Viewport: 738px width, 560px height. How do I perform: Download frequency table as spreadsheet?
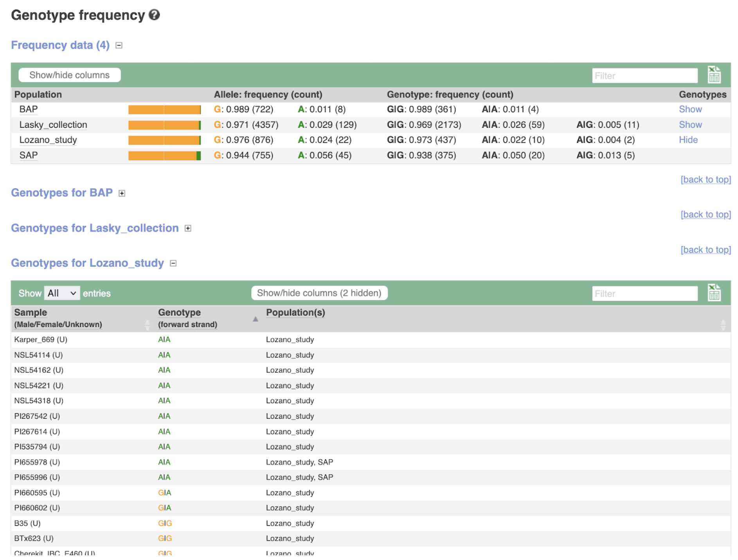point(714,75)
